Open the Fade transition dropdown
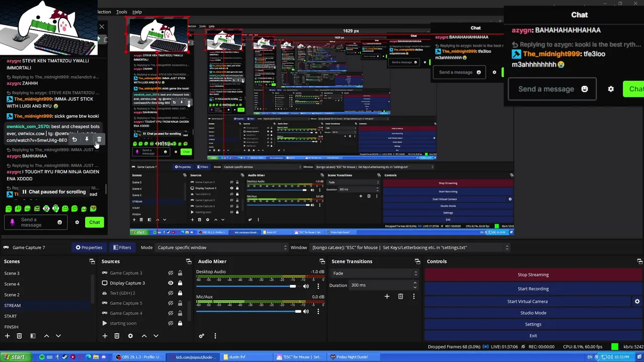 pyautogui.click(x=374, y=274)
